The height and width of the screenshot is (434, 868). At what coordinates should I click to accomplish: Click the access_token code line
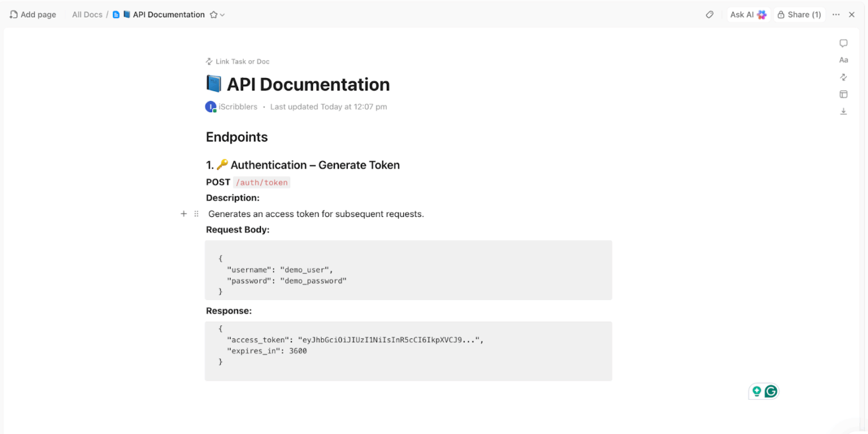tap(355, 340)
